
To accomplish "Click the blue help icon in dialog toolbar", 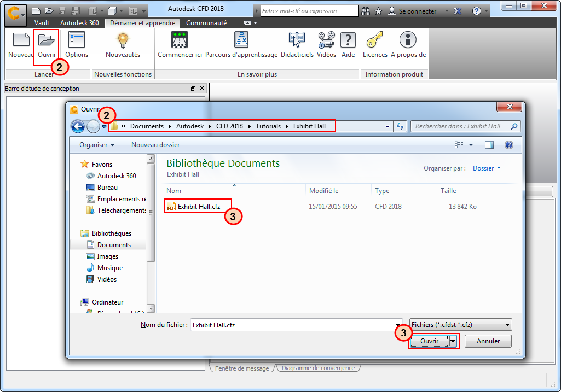I will pyautogui.click(x=509, y=145).
